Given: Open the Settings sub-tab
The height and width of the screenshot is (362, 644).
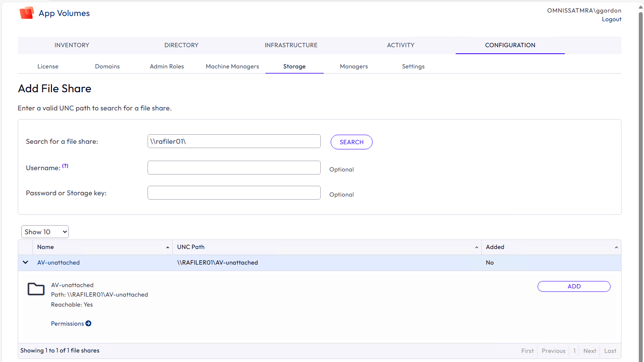Looking at the screenshot, I should [413, 66].
